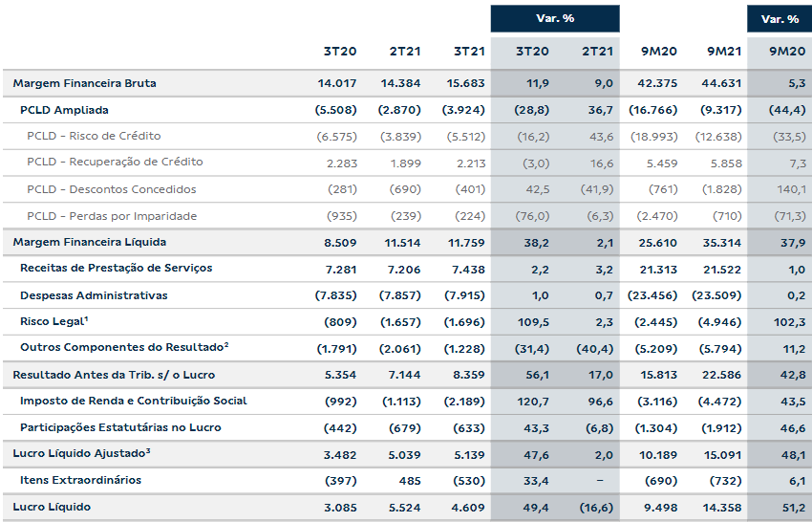Click the 3T21 column header
812x522 pixels.
[x=469, y=50]
